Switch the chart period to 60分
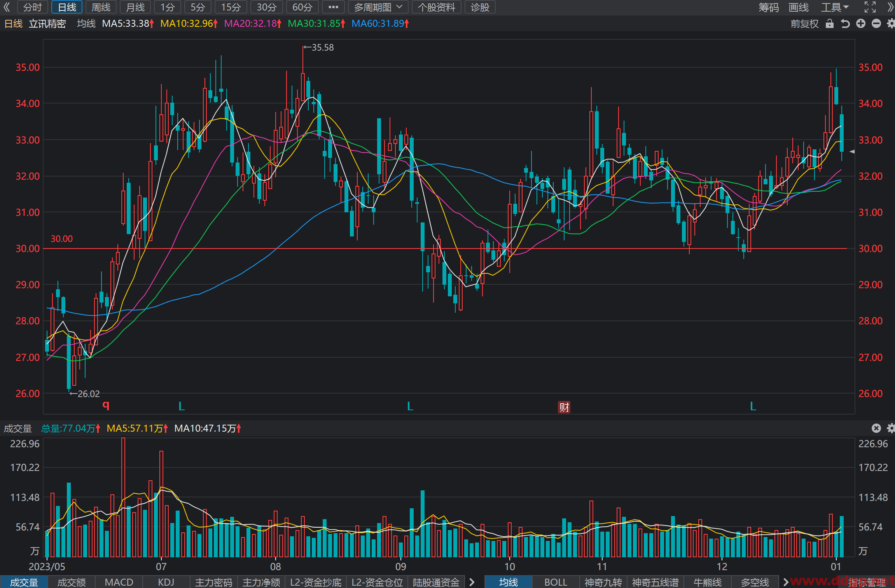This screenshot has height=588, width=895. click(302, 7)
